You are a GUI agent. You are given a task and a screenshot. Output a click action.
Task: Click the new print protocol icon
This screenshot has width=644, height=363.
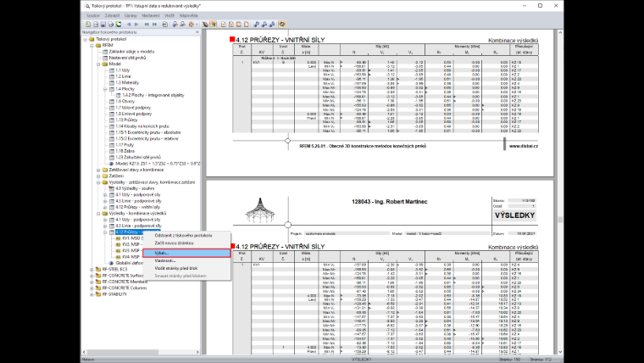coord(88,25)
